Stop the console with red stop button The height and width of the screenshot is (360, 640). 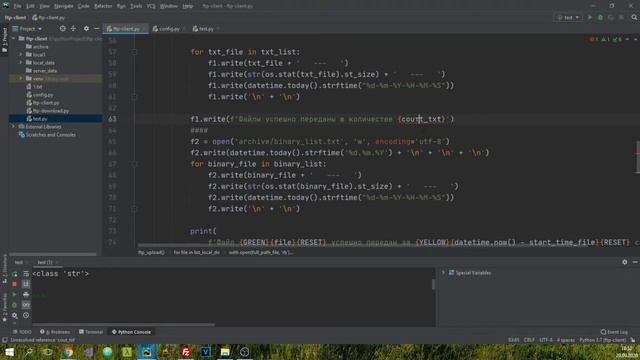15,284
